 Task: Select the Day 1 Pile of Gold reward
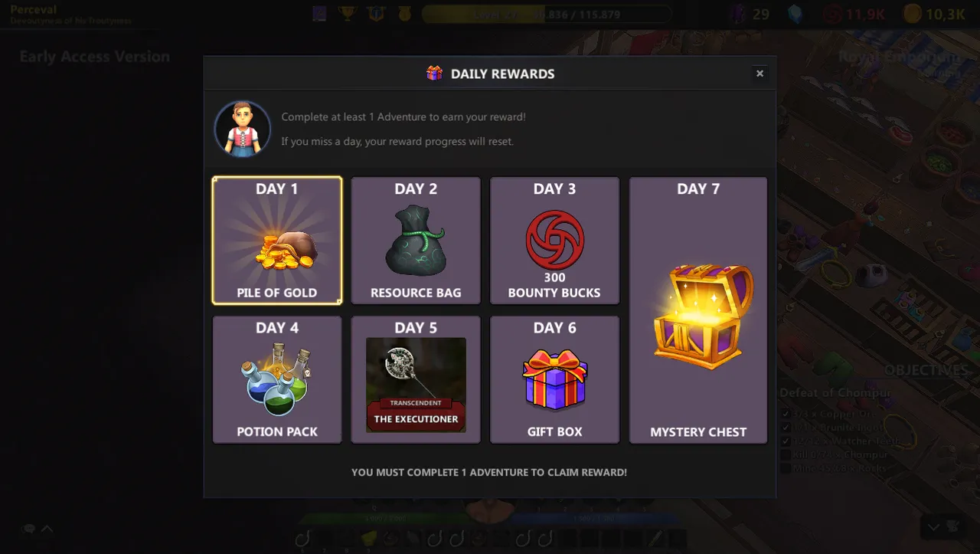[x=277, y=241]
